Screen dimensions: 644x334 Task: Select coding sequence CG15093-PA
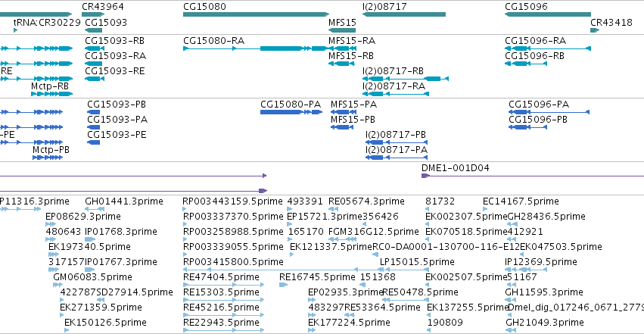tap(117, 120)
